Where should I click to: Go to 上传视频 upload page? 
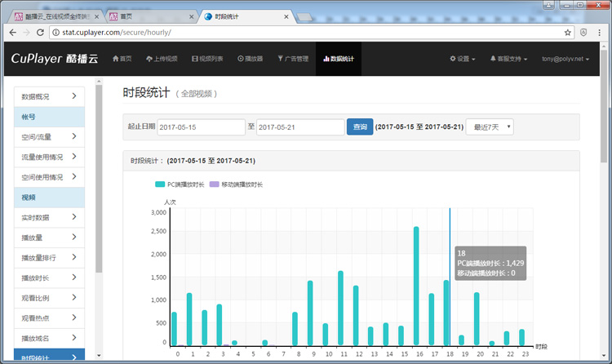[x=162, y=59]
